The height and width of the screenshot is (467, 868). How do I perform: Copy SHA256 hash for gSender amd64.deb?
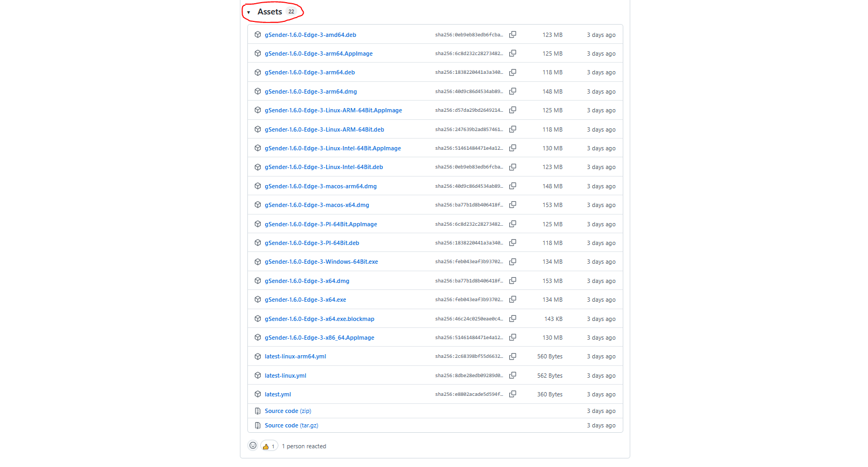(x=512, y=35)
